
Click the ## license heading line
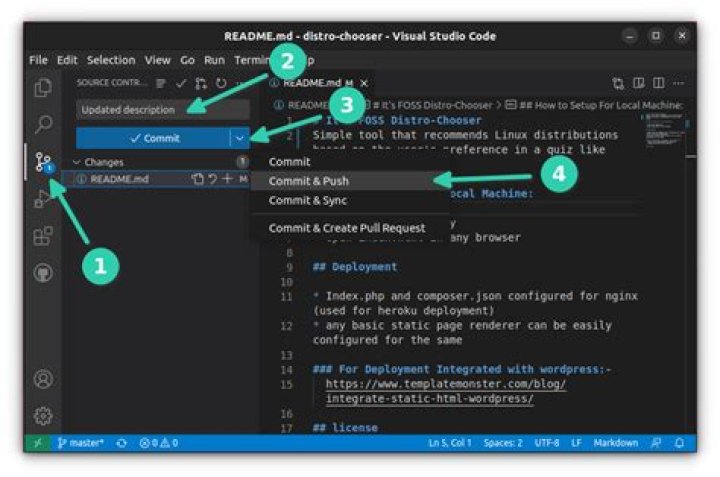point(345,428)
